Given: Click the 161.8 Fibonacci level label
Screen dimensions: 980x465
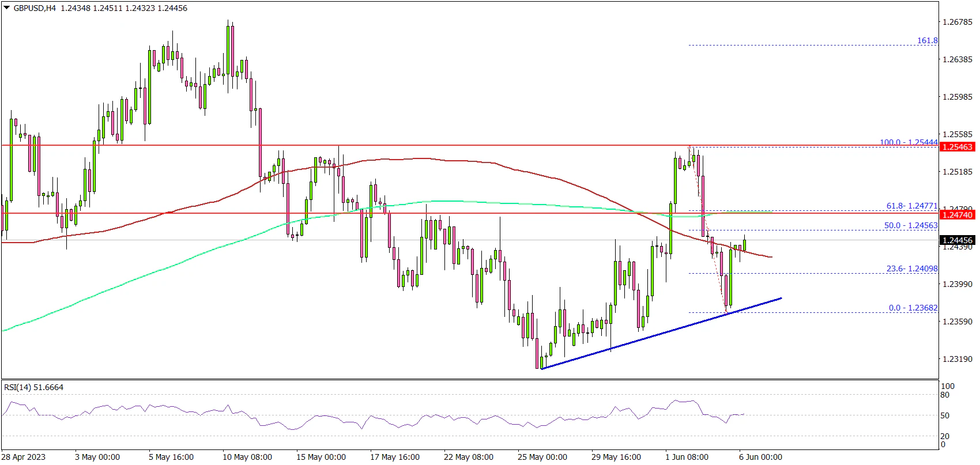Looking at the screenshot, I should 927,41.
